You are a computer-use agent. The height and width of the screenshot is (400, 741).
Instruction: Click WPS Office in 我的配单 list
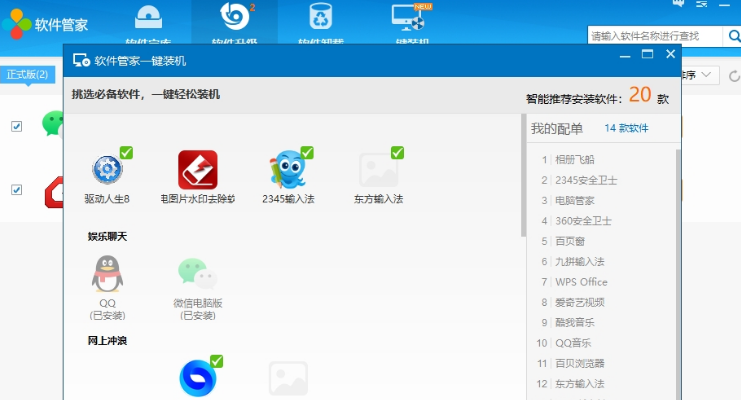(x=580, y=282)
